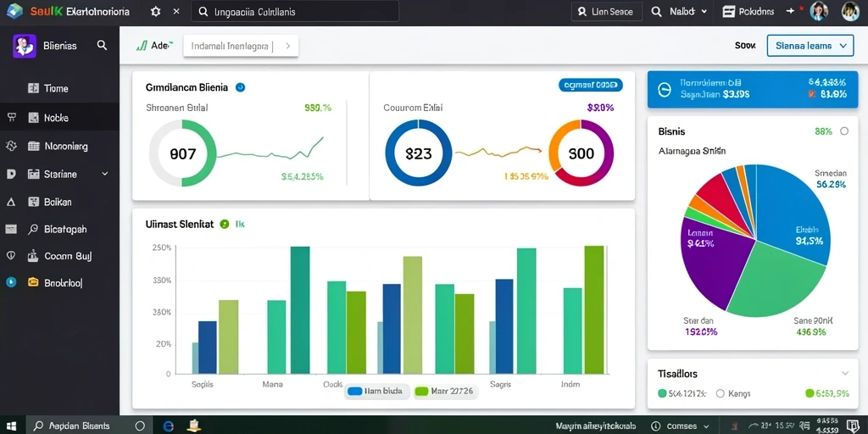This screenshot has height=434, width=868.
Task: Click the blue pill button in donut card
Action: (591, 85)
